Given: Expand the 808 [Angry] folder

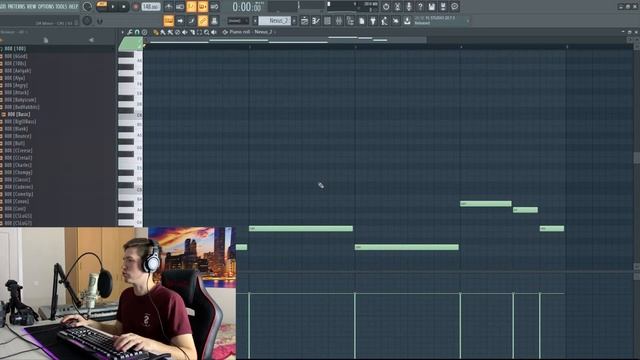Looking at the screenshot, I should coord(16,85).
